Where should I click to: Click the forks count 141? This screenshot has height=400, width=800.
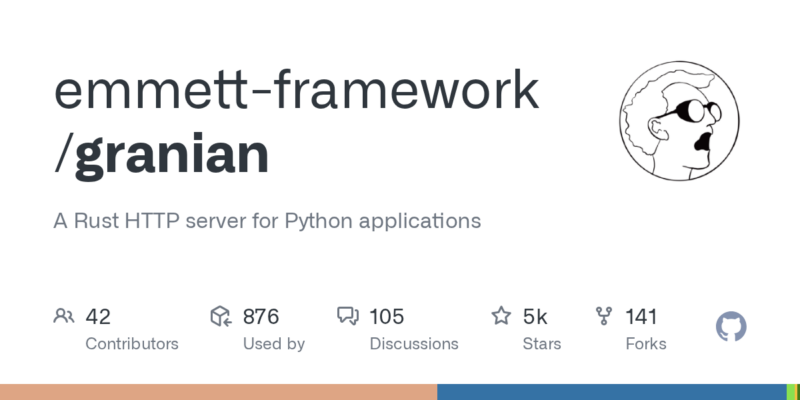[641, 317]
